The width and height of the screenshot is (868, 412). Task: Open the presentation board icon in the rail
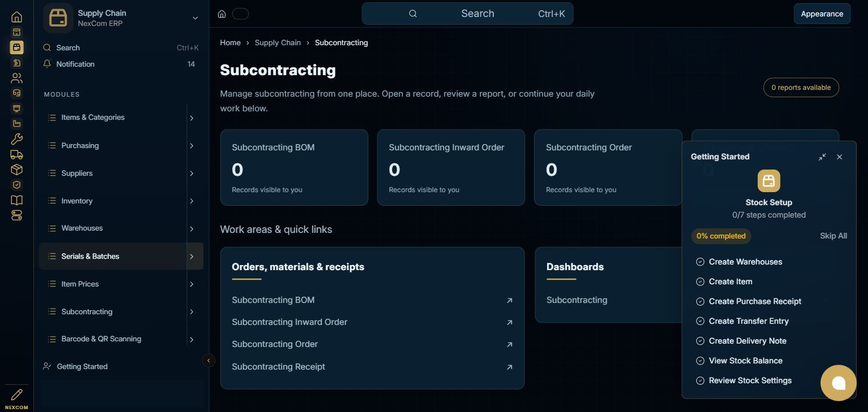(16, 109)
